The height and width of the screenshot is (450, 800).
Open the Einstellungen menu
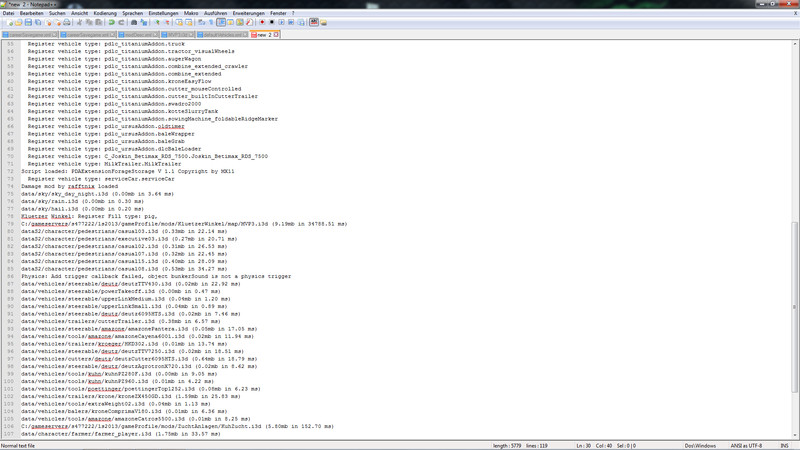163,13
